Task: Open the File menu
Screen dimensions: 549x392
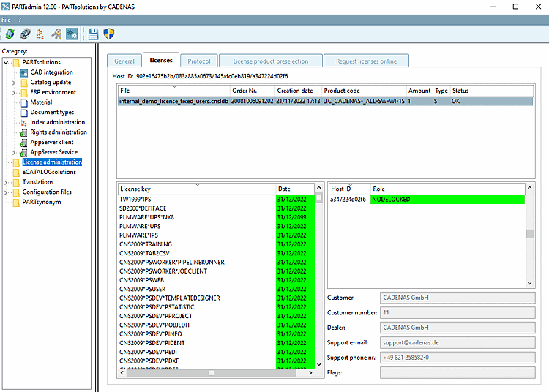Action: [6, 19]
